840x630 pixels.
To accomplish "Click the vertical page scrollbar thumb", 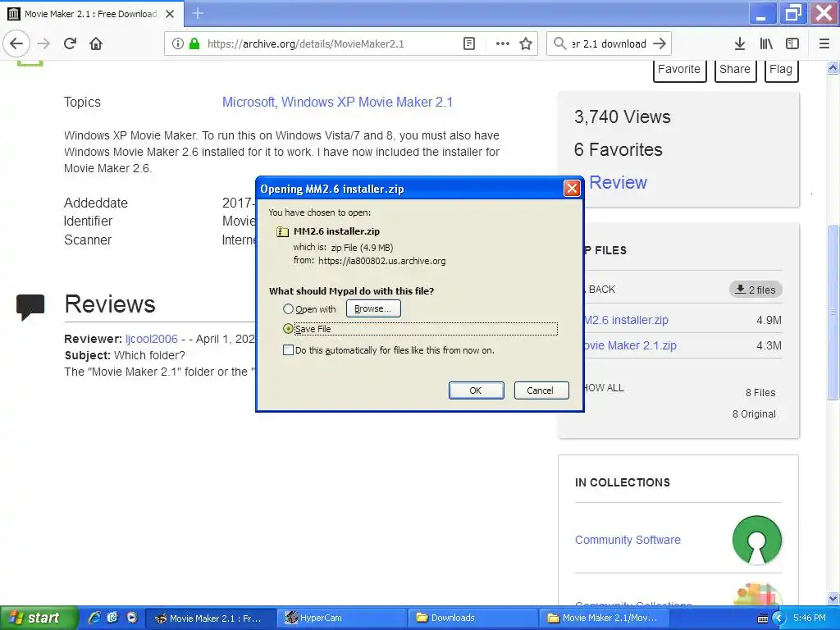I will click(x=833, y=313).
